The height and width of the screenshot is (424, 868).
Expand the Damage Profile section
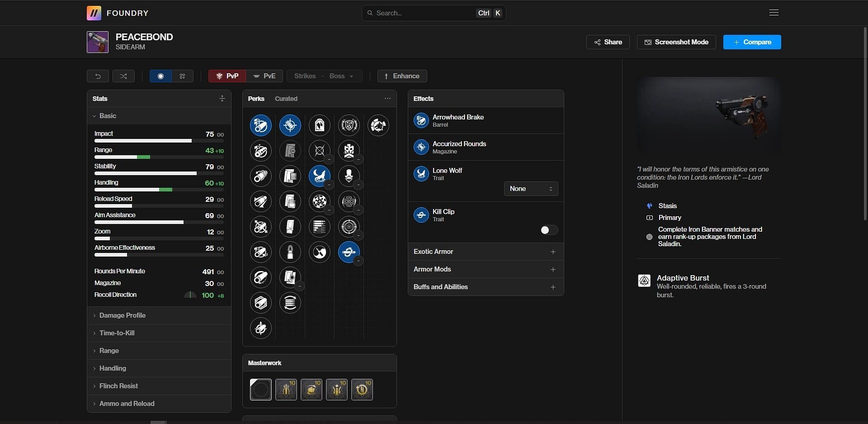tap(159, 315)
